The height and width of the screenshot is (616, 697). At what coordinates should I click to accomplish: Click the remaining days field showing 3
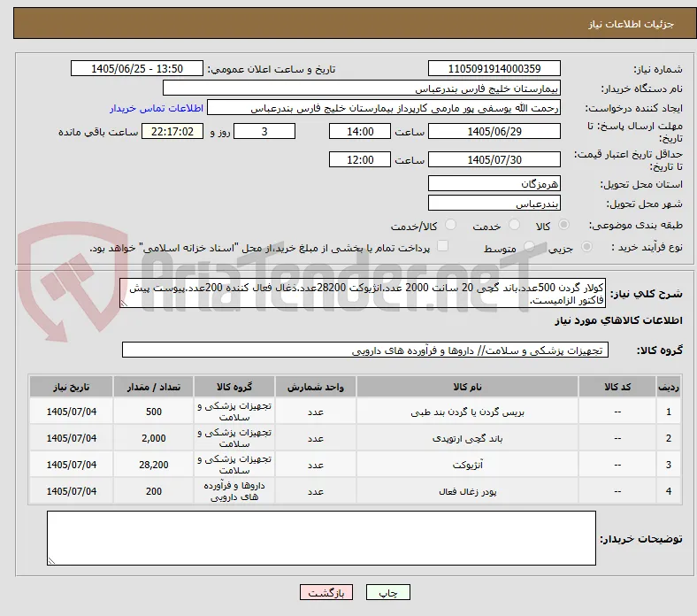coord(264,131)
